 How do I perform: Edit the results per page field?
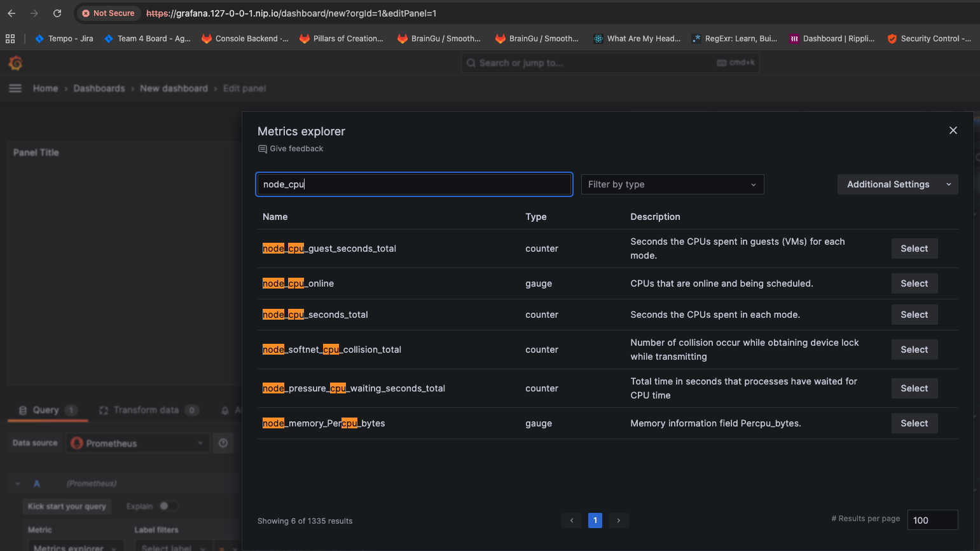[x=932, y=520]
